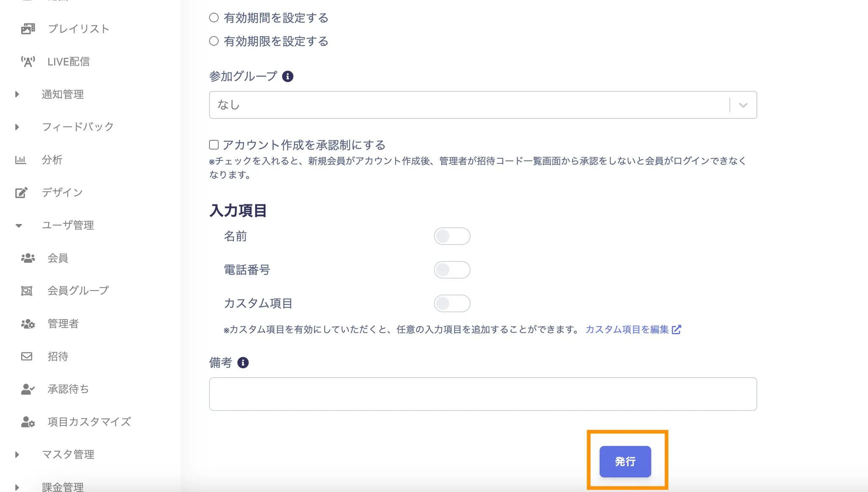Click the デザイン edit pencil icon
The height and width of the screenshot is (492, 868).
21,193
